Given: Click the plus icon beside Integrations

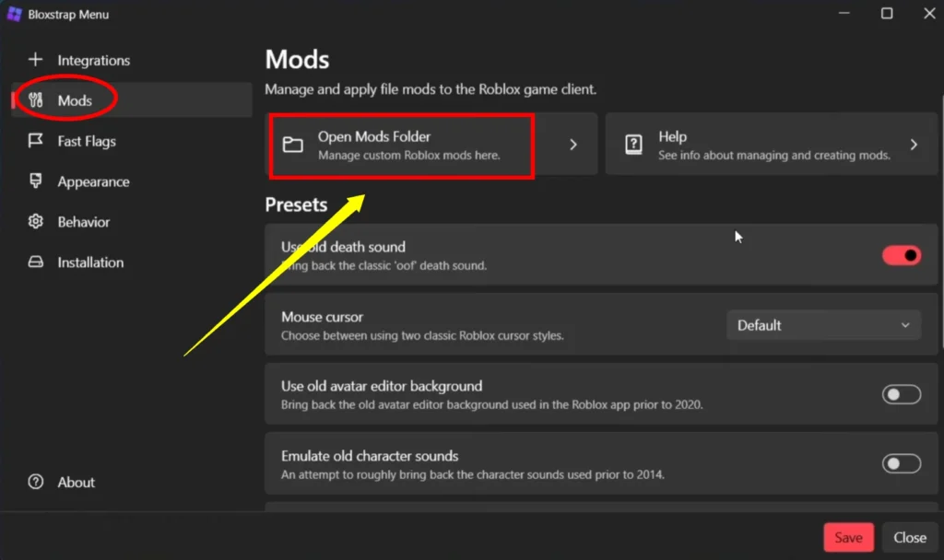Looking at the screenshot, I should click(36, 60).
